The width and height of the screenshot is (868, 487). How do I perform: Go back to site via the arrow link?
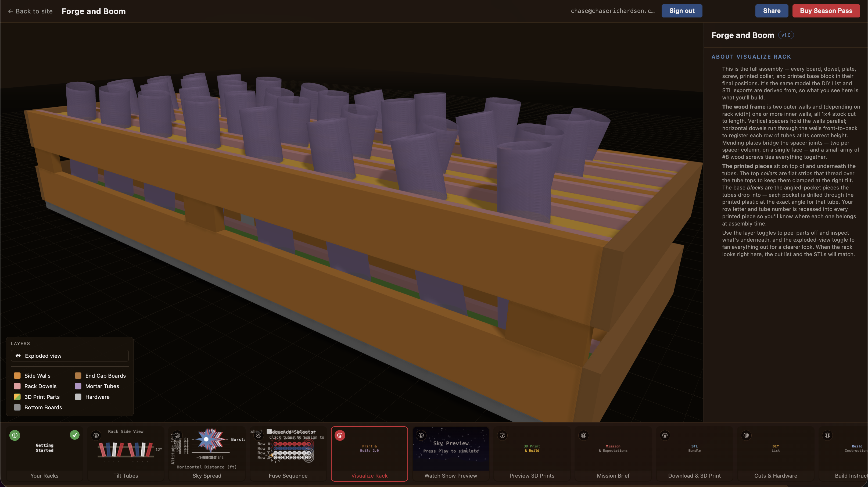click(30, 11)
